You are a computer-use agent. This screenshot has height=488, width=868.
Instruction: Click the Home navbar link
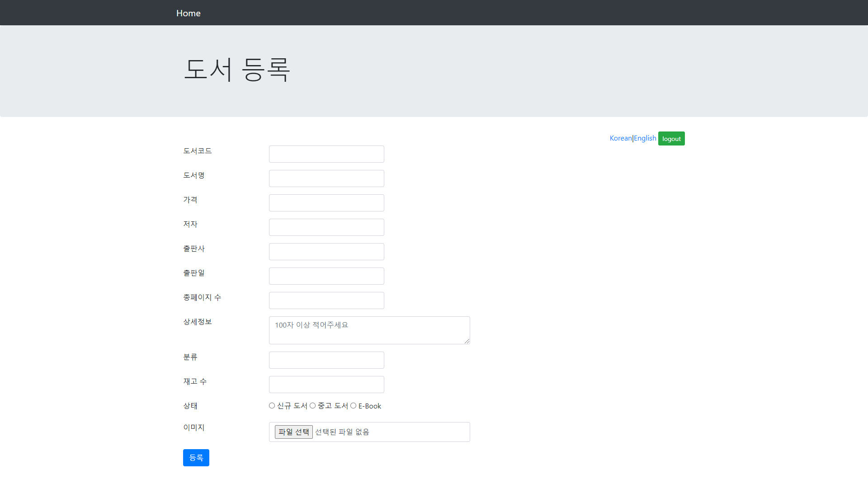pyautogui.click(x=188, y=13)
